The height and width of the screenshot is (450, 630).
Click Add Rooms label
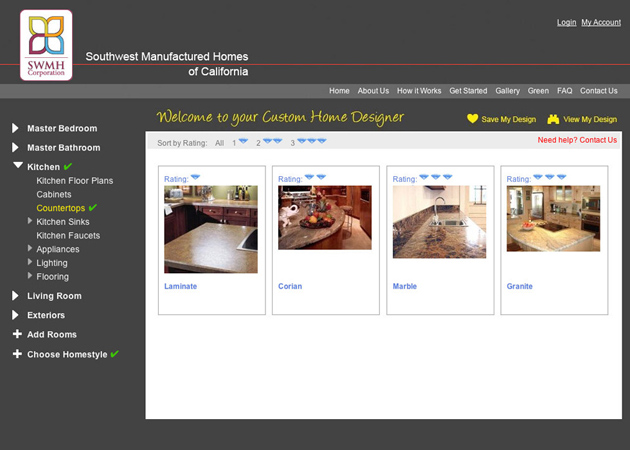point(52,335)
